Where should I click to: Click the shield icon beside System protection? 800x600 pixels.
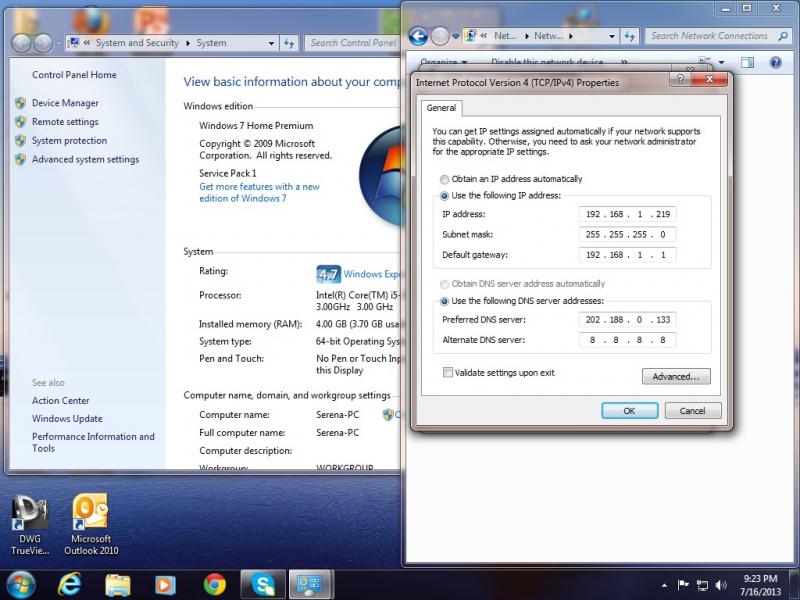pyautogui.click(x=20, y=141)
